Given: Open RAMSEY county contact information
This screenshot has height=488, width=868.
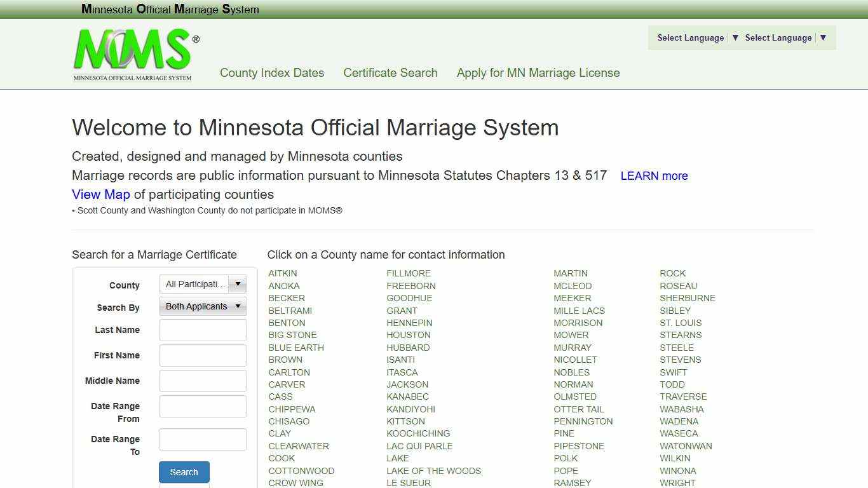Looking at the screenshot, I should pos(572,483).
